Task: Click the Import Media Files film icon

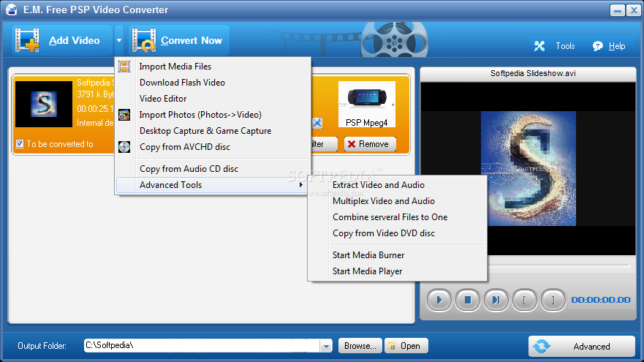Action: (x=124, y=66)
